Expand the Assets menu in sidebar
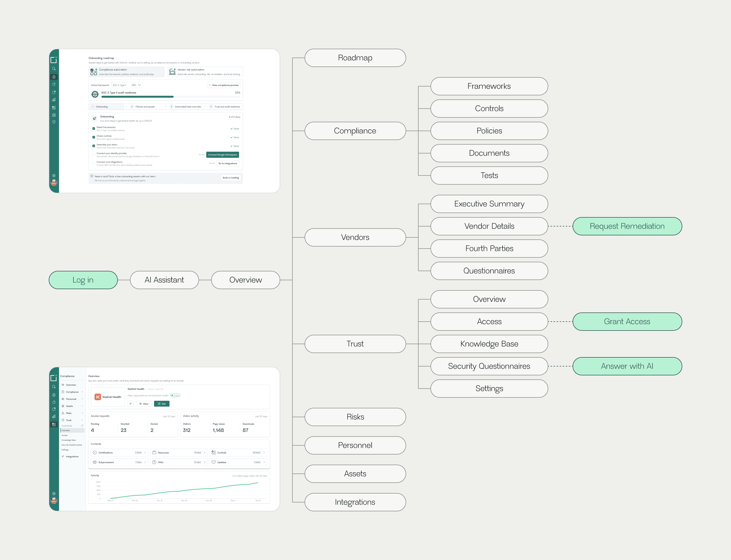Viewport: 731px width, 560px height. (72, 406)
